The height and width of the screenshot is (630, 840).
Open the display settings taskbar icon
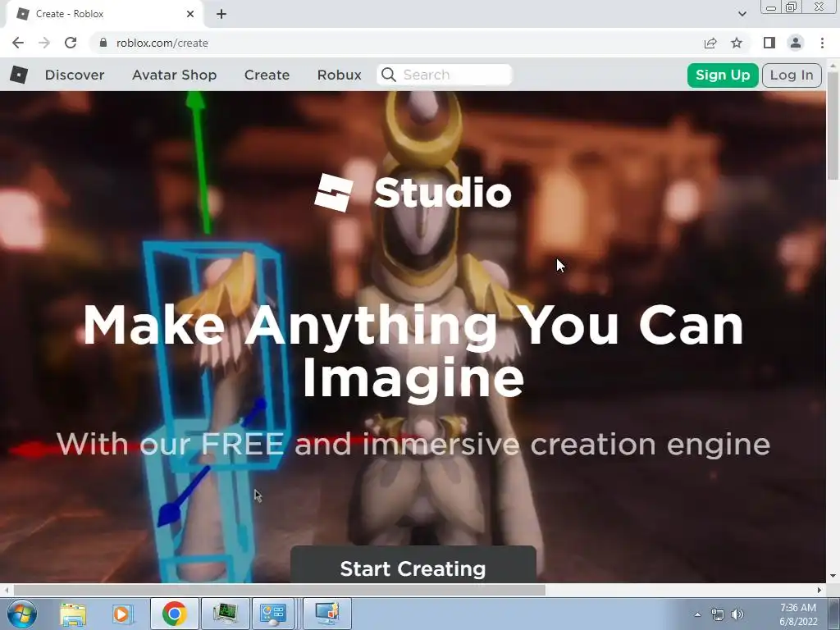[x=327, y=614]
